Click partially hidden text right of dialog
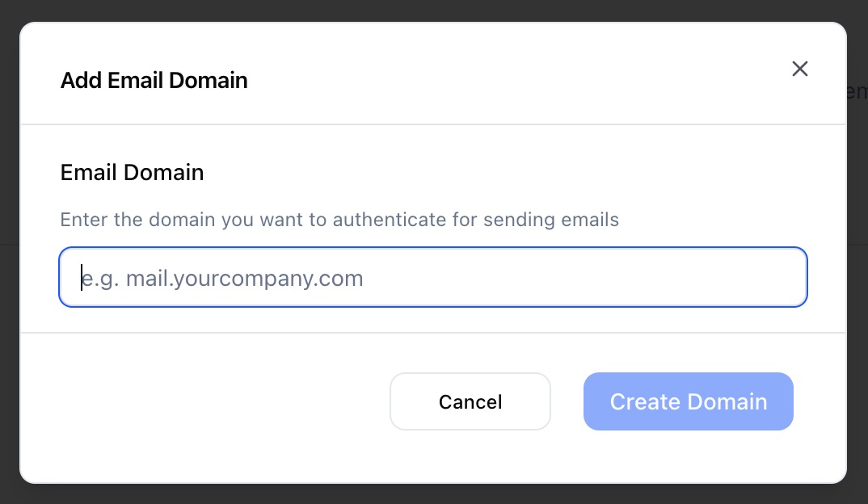 (857, 90)
